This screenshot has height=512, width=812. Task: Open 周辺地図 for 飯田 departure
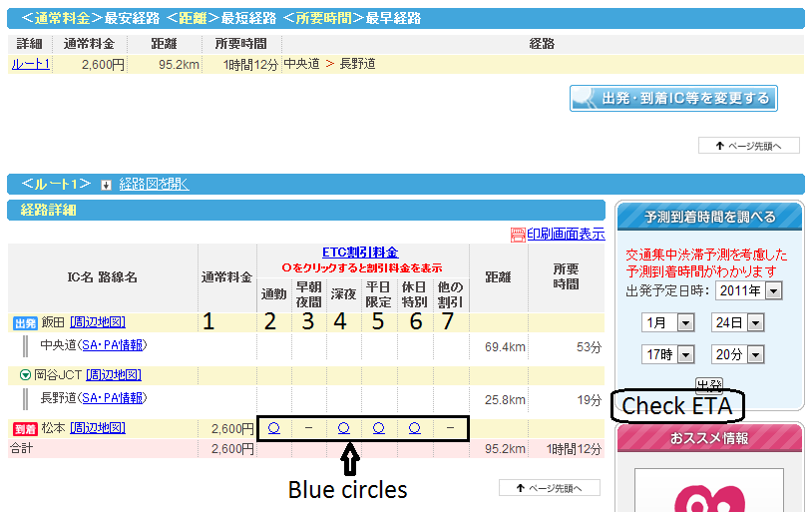(x=98, y=322)
